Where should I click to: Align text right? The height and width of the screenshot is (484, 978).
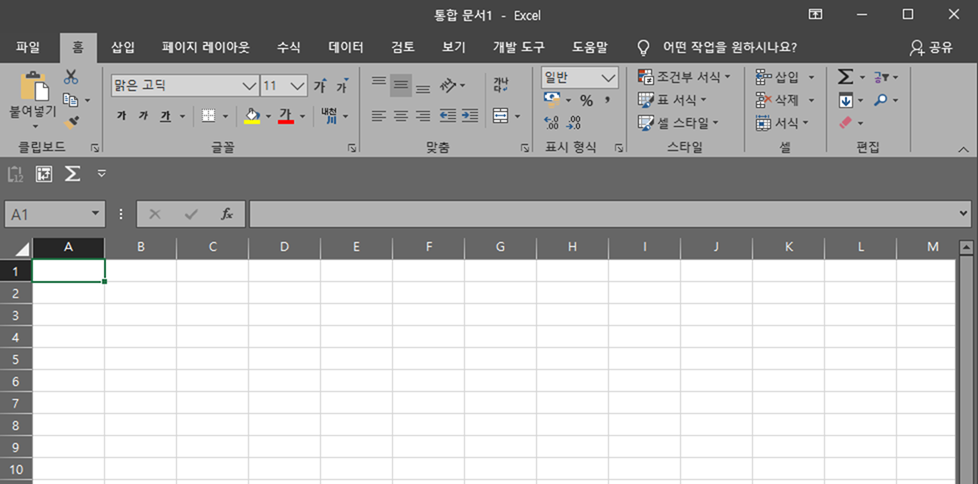(x=423, y=116)
